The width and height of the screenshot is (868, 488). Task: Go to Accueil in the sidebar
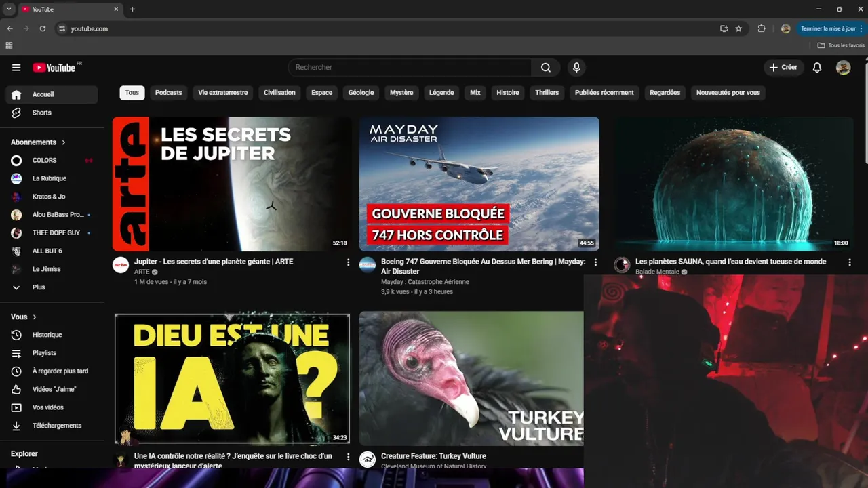52,94
